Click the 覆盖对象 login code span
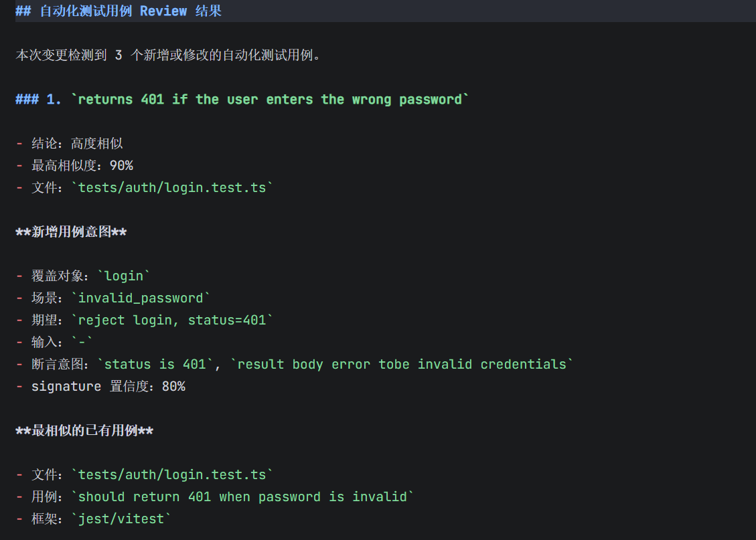 point(124,276)
